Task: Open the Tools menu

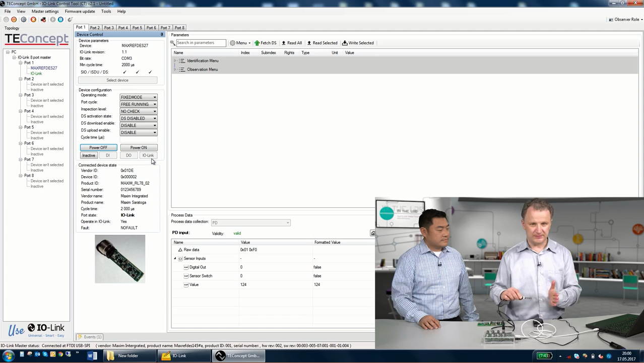Action: point(106,11)
